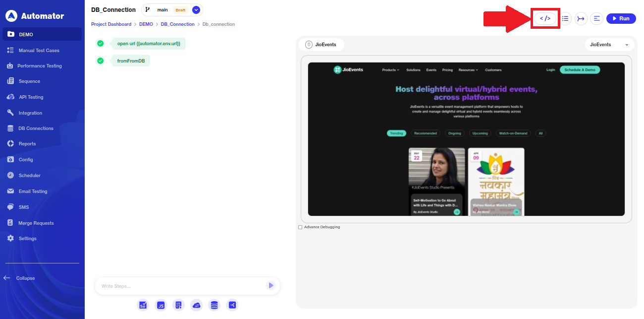Click the Selenium icon below Write Steps
This screenshot has height=319, width=644.
(x=143, y=305)
